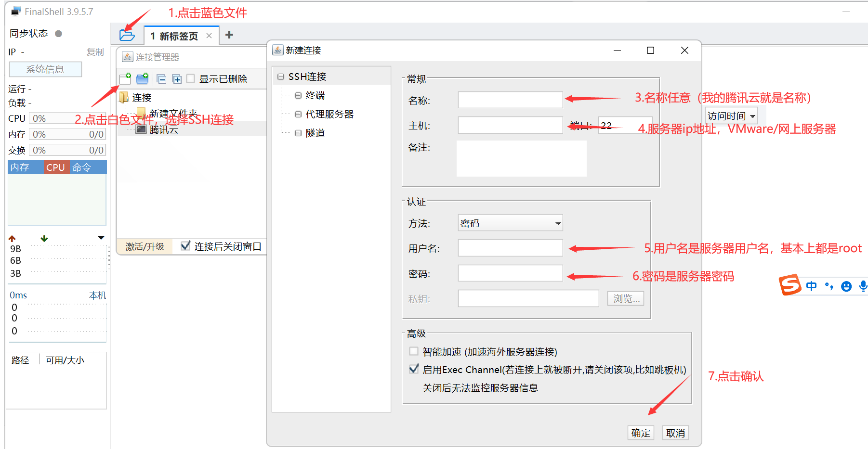Select 隧道 in the settings tree
868x449 pixels.
point(315,133)
